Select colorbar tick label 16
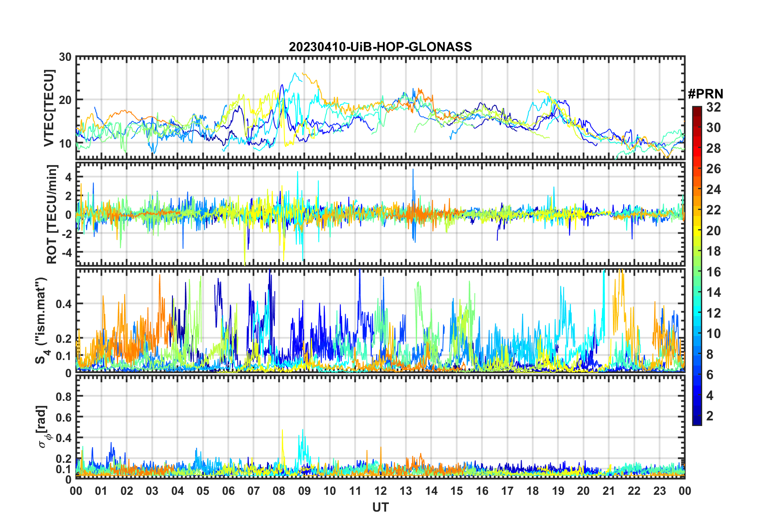Screen dimensions: 761x532 click(713, 272)
